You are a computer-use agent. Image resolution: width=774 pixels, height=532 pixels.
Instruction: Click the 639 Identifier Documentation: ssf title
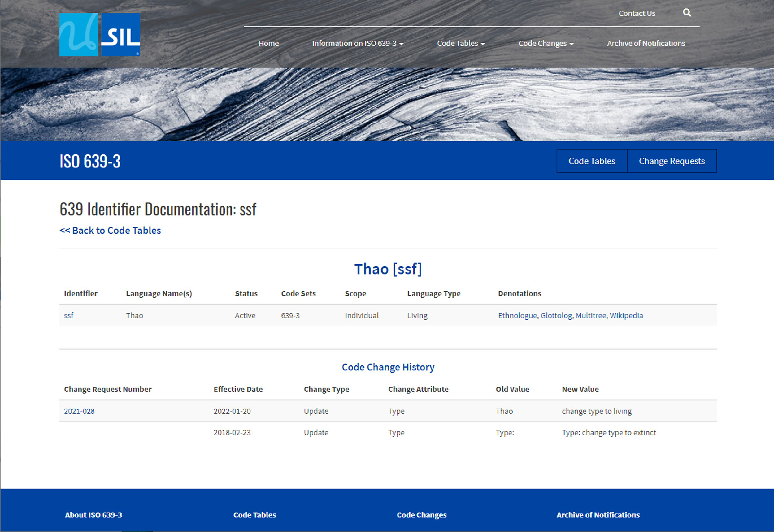click(158, 209)
